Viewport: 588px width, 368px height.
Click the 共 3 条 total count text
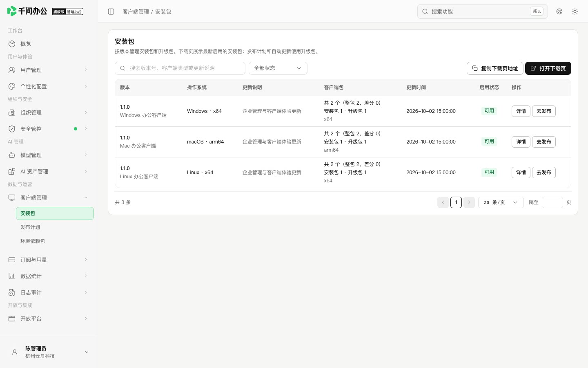[x=122, y=202]
